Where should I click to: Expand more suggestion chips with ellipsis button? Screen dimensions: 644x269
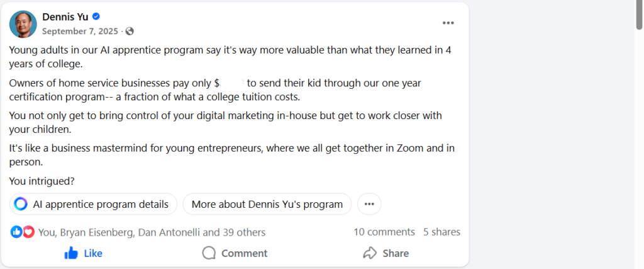point(369,204)
